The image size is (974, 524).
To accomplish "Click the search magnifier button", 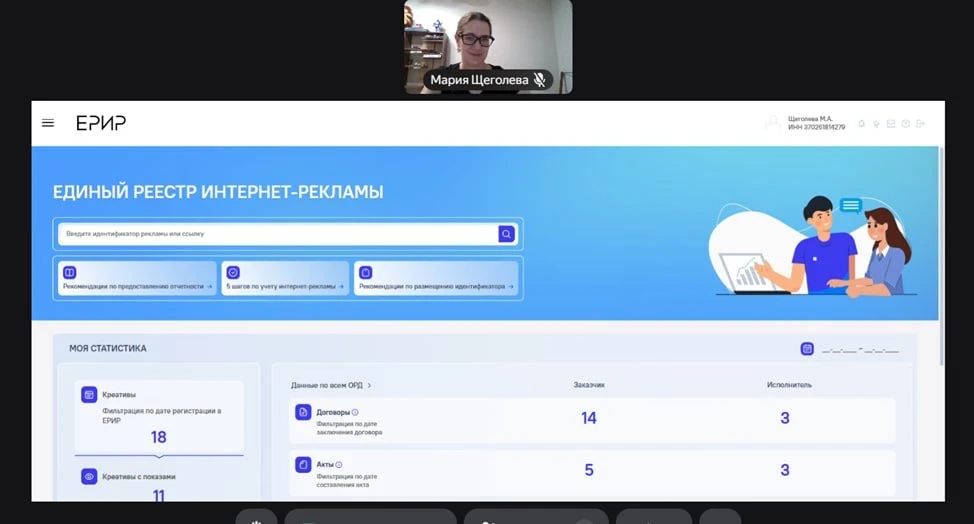I will [x=506, y=234].
